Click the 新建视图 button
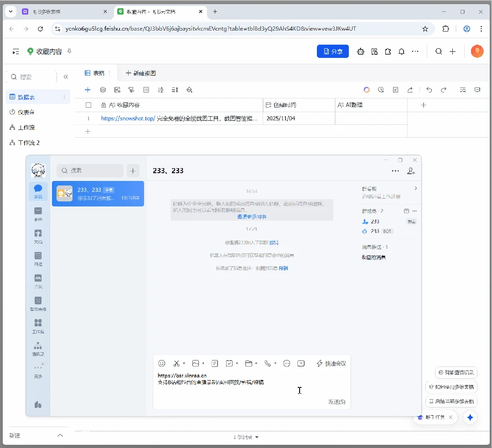 coord(141,73)
